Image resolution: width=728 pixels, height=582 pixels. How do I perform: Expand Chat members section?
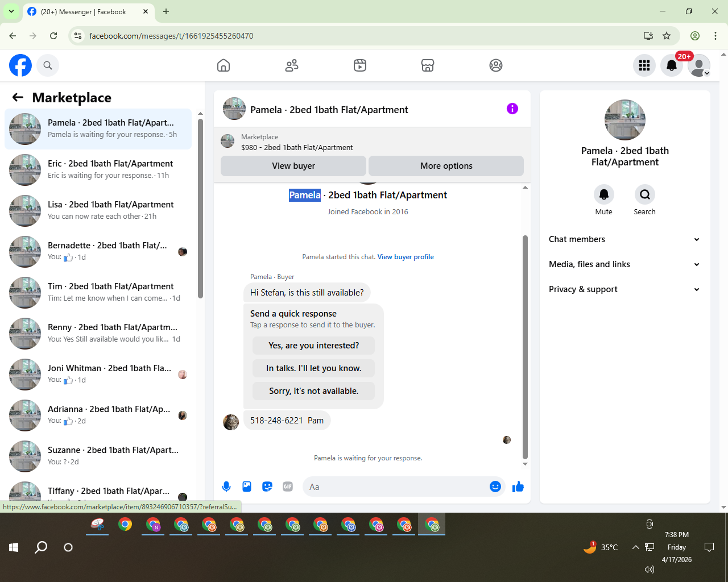click(624, 239)
